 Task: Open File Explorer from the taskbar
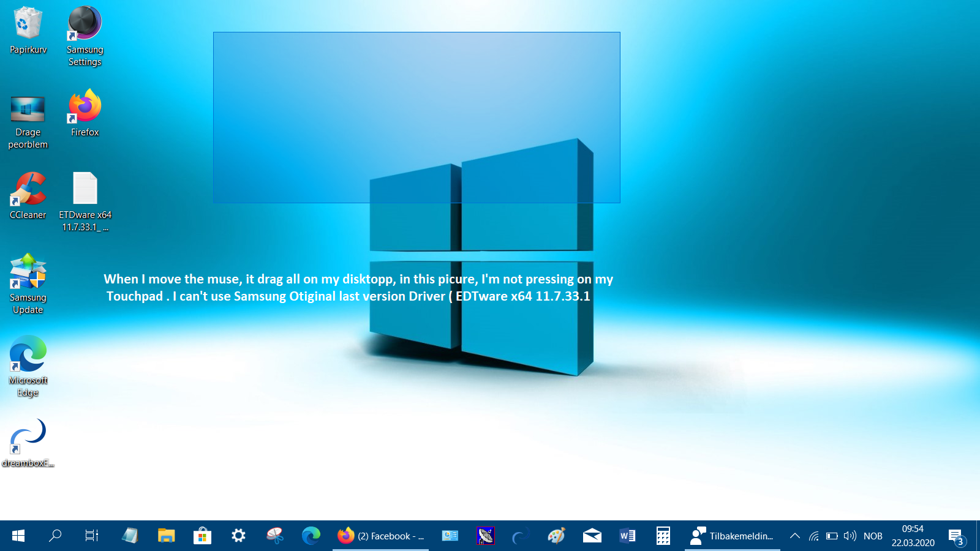[x=166, y=536]
